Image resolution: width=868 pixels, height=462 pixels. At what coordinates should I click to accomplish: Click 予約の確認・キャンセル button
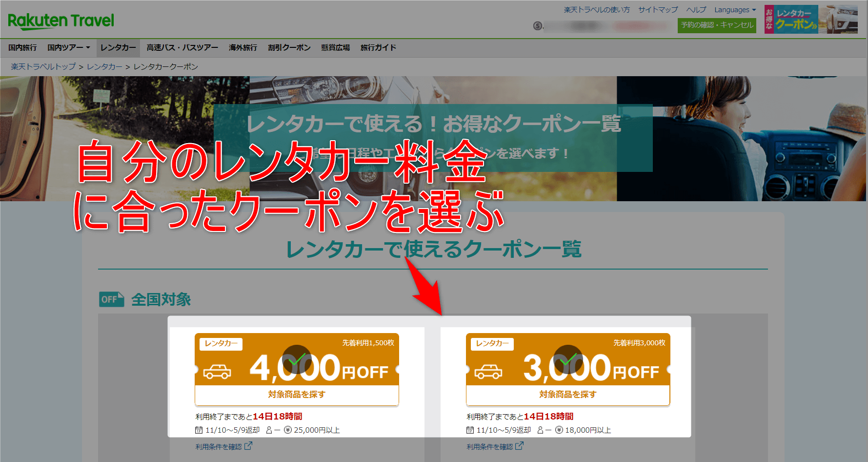click(717, 25)
